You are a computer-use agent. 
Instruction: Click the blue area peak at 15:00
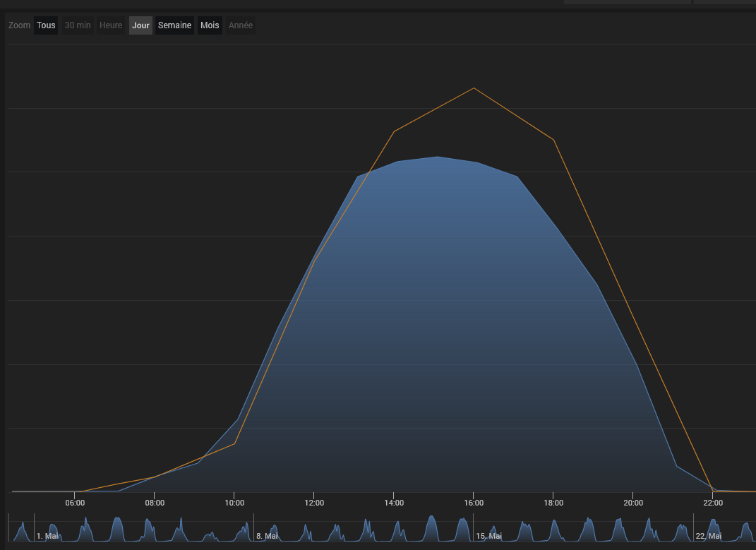point(437,157)
